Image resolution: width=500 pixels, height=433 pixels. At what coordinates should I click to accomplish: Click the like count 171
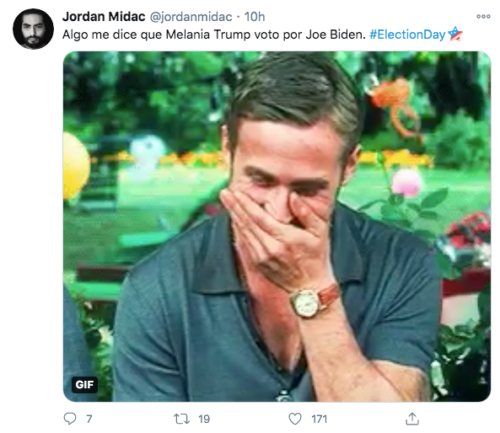(x=319, y=419)
